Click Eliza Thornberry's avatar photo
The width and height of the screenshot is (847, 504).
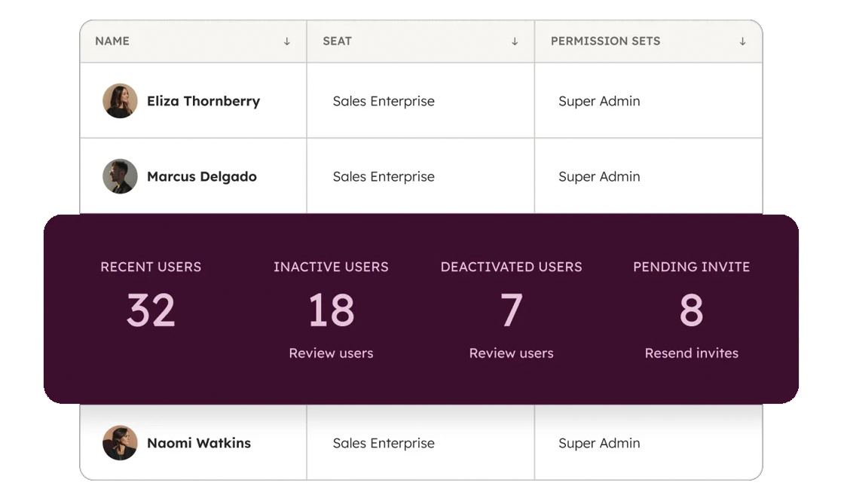[120, 101]
